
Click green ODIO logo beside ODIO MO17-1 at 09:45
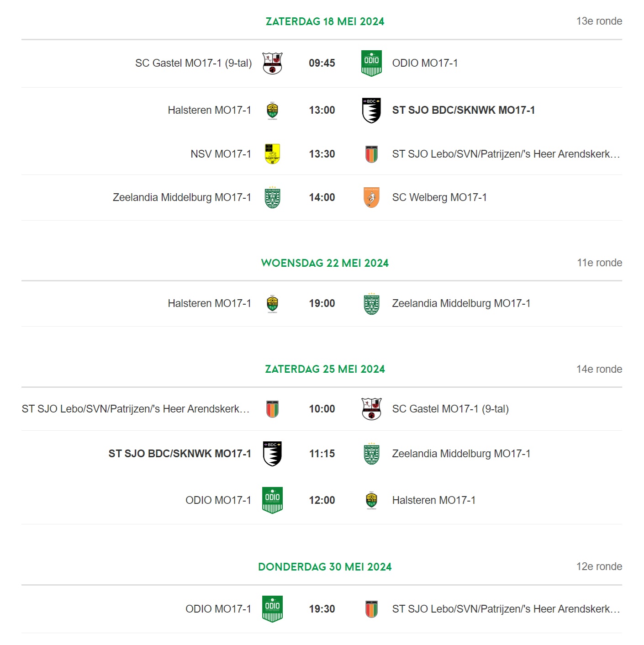click(x=371, y=63)
